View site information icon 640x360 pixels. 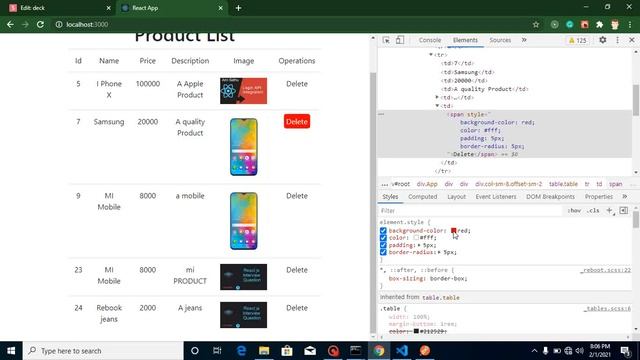pyautogui.click(x=59, y=24)
